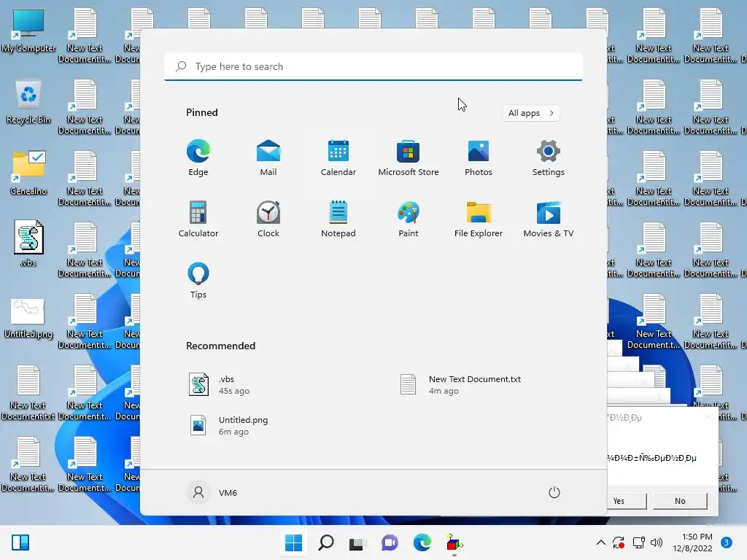Show hidden tray icons chevron
Image resolution: width=747 pixels, height=560 pixels.
point(601,542)
